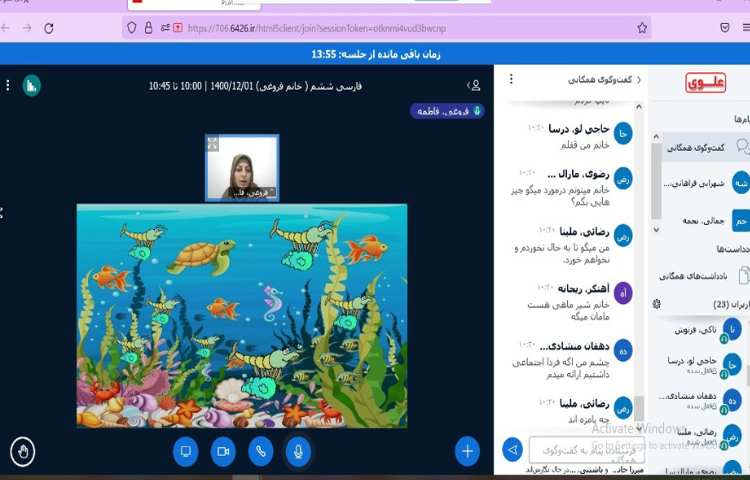Select the message خانم شیر ماهی هست مامان میگه
The height and width of the screenshot is (480, 750).
pyautogui.click(x=569, y=311)
